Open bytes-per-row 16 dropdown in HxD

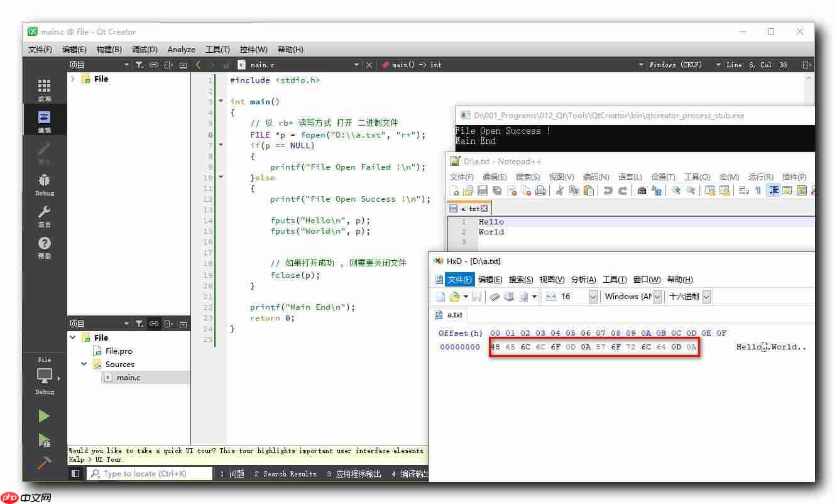[593, 297]
